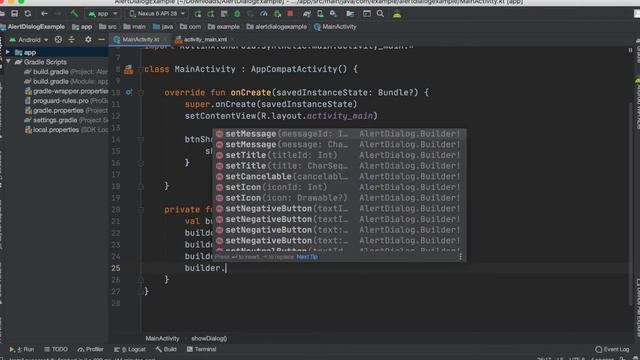The height and width of the screenshot is (360, 640).
Task: Click the collapse all icon in Project panel
Action: [71, 40]
